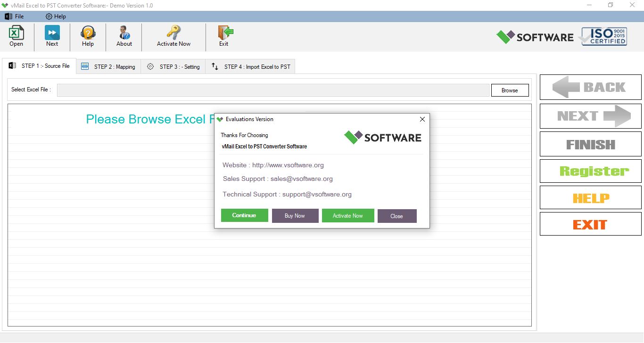Click the large BACK arrow button
The height and width of the screenshot is (343, 644).
[x=590, y=87]
